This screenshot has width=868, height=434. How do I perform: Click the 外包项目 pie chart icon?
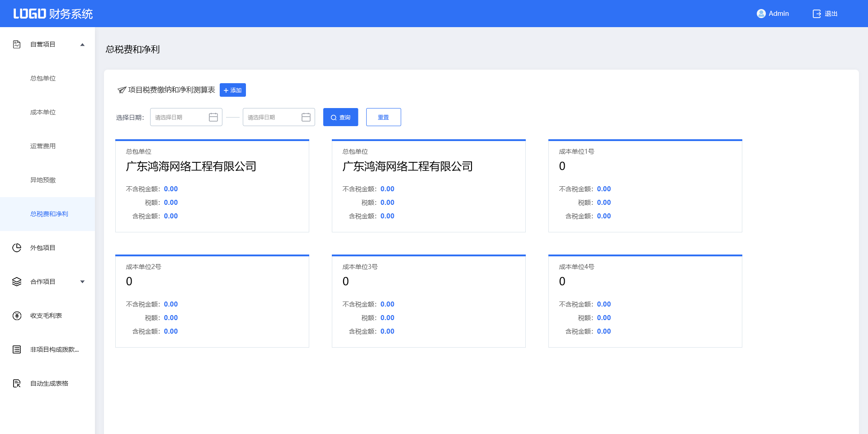point(17,248)
